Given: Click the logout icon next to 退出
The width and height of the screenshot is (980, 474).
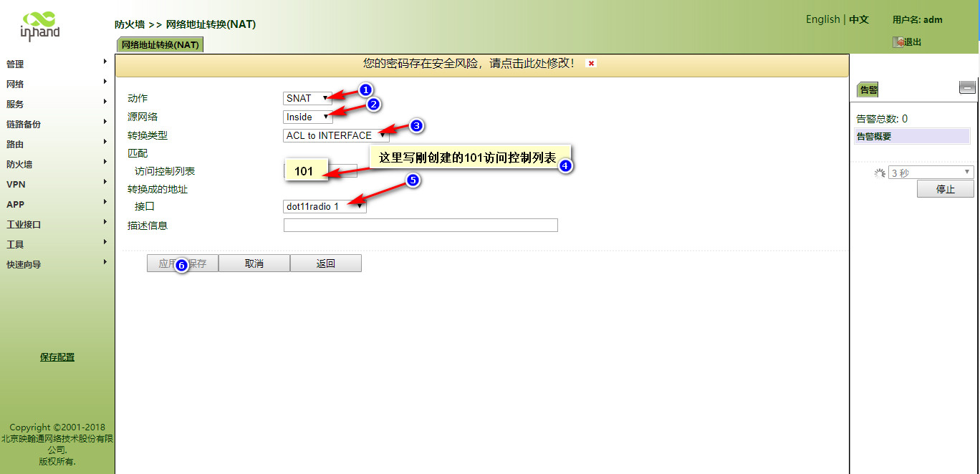Looking at the screenshot, I should click(898, 42).
